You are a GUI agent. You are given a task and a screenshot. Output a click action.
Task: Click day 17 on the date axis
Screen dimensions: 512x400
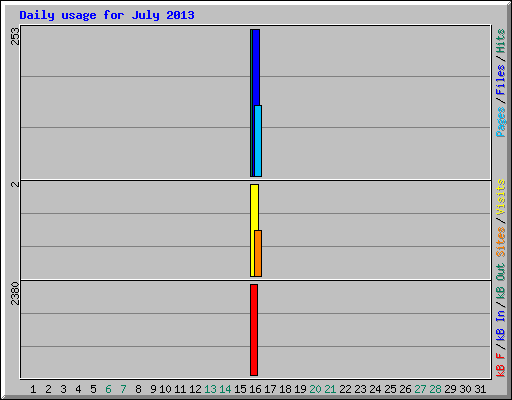270,389
